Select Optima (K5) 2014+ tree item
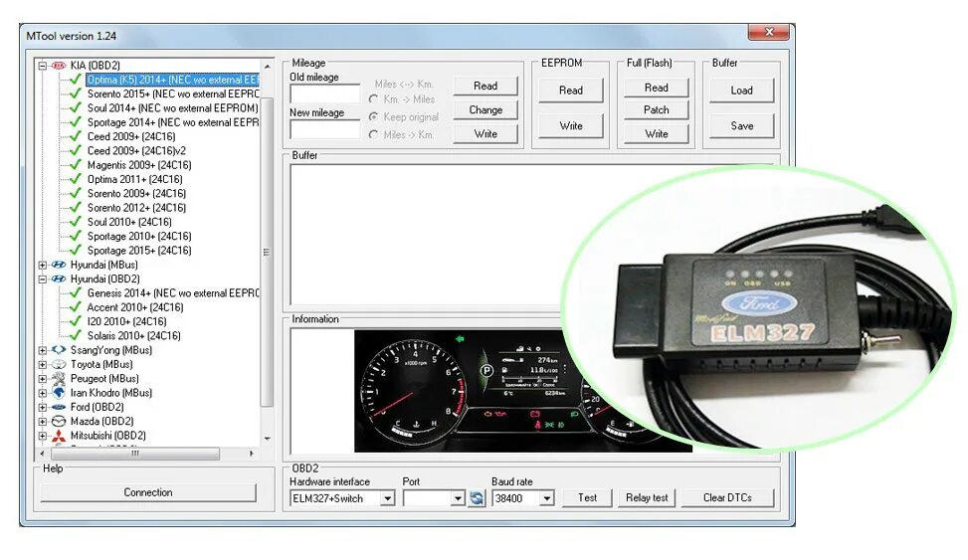968x560 pixels. coord(172,80)
